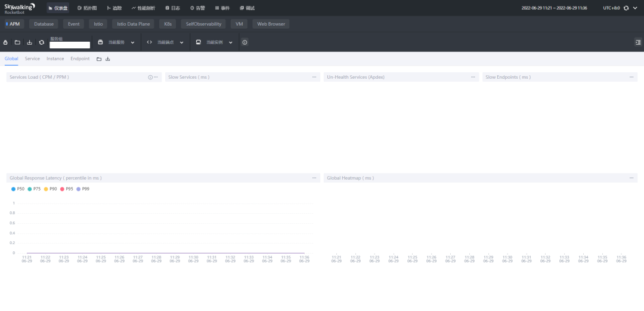The height and width of the screenshot is (311, 644).
Task: Open the 告警 alarm page
Action: pyautogui.click(x=197, y=8)
